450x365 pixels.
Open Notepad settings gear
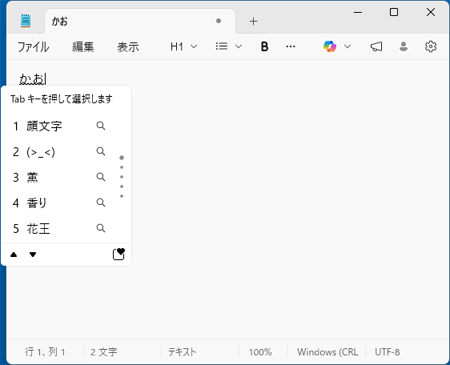click(x=431, y=47)
